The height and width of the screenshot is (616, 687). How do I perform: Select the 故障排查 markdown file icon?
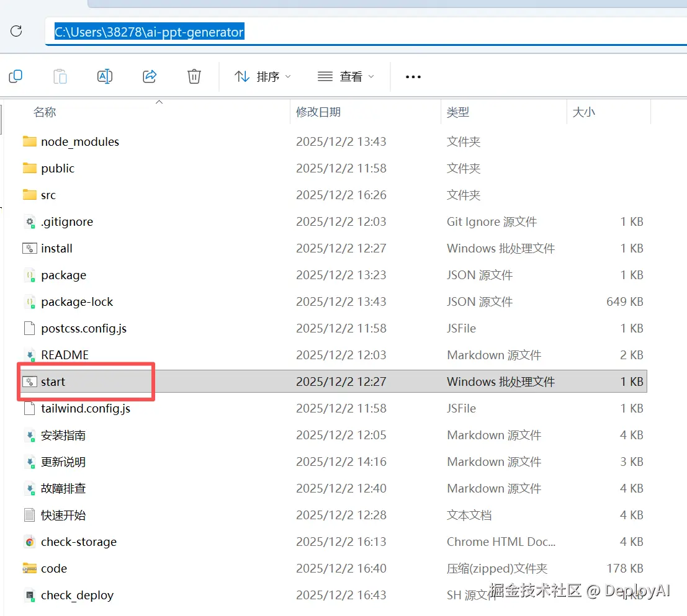(x=29, y=489)
